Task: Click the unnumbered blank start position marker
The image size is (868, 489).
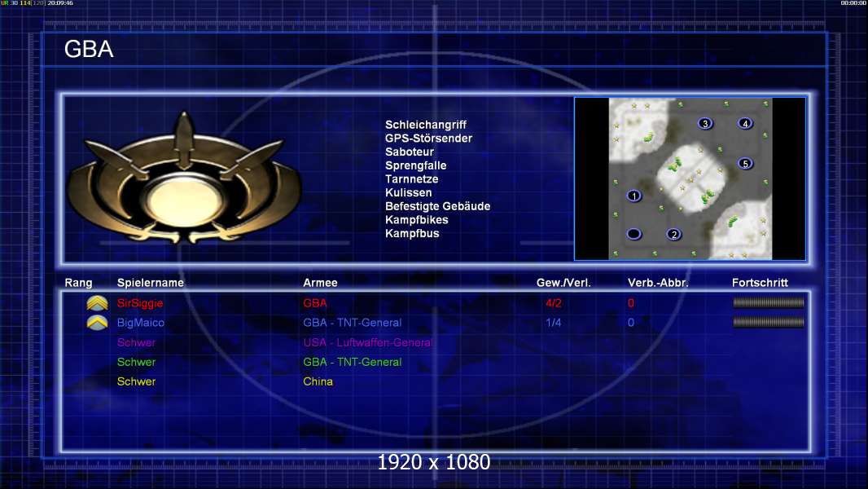Action: tap(633, 234)
